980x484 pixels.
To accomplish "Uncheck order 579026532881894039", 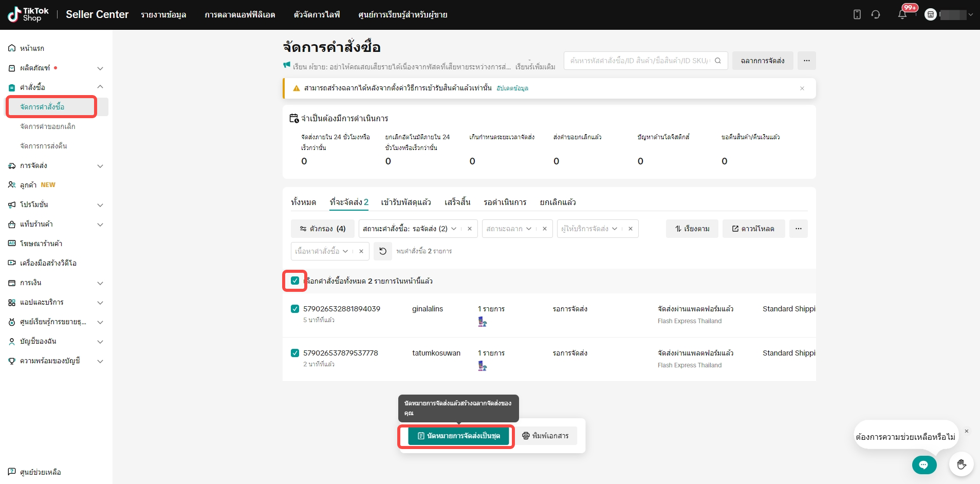I will click(295, 309).
